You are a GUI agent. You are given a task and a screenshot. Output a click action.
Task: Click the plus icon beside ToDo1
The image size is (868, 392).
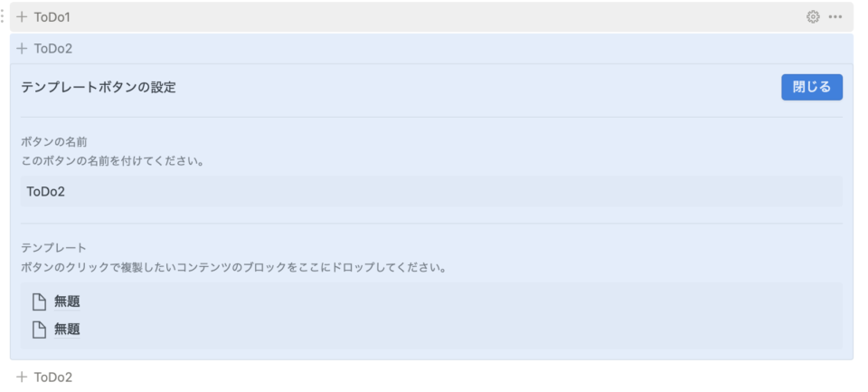tap(22, 17)
